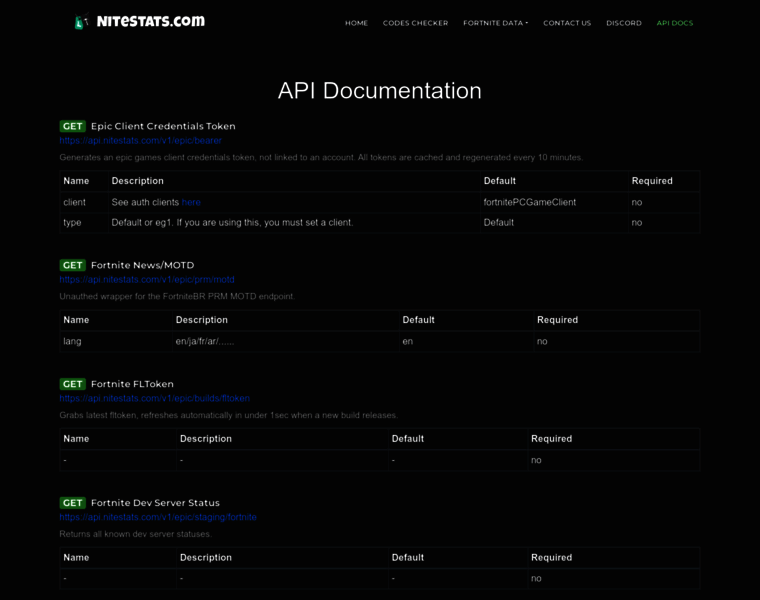
Task: Open the epic/builds/fltoken endpoint URL
Action: 155,398
